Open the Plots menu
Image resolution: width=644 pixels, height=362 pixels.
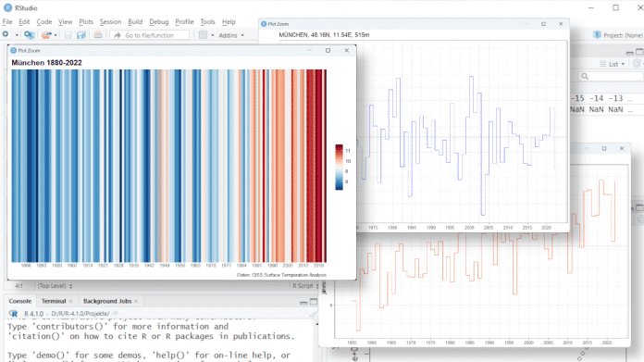(86, 22)
